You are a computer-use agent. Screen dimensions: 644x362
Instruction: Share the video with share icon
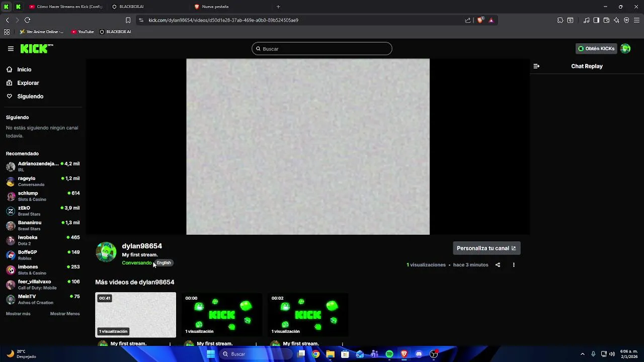click(498, 265)
